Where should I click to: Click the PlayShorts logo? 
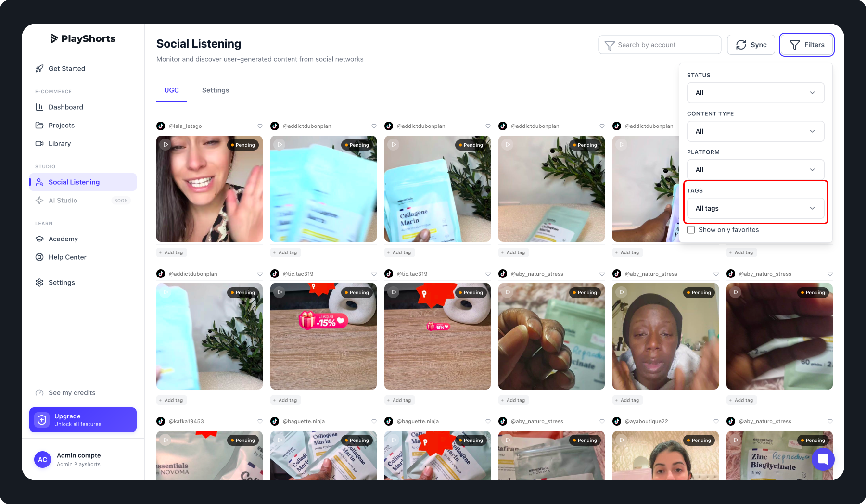click(x=83, y=38)
